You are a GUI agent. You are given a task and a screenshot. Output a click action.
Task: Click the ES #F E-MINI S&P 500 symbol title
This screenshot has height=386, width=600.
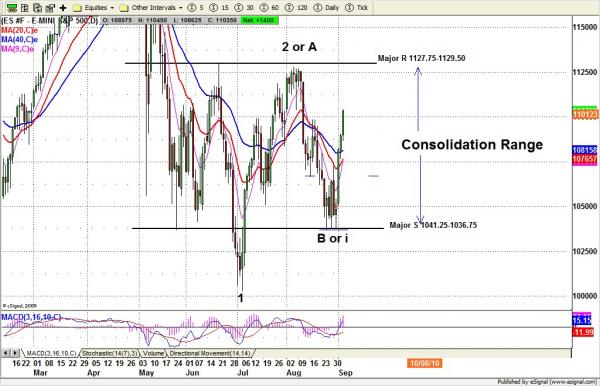tap(50, 21)
